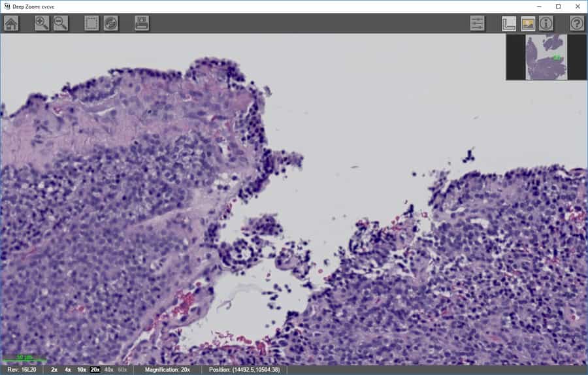Image resolution: width=588 pixels, height=375 pixels.
Task: Switch magnification to 10x
Action: point(82,370)
